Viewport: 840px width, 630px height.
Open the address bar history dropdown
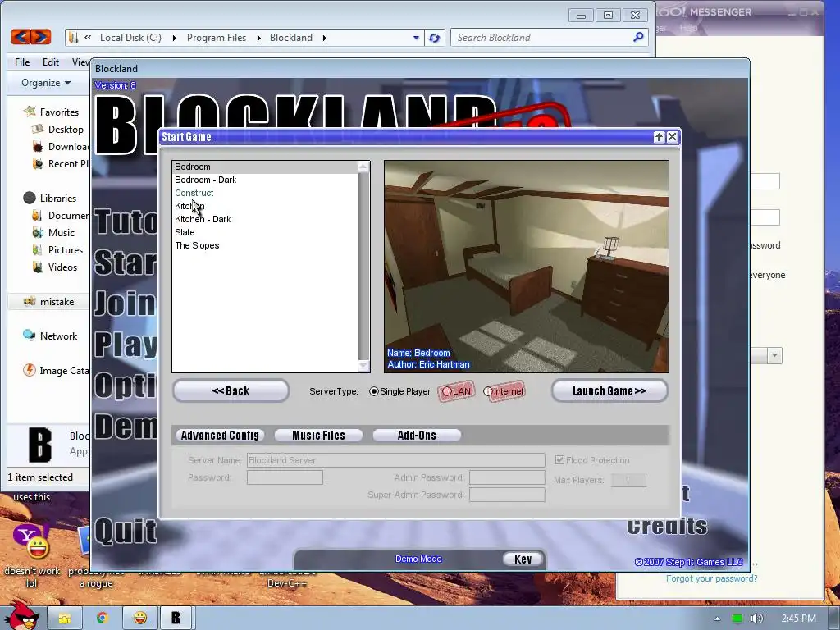pyautogui.click(x=416, y=38)
